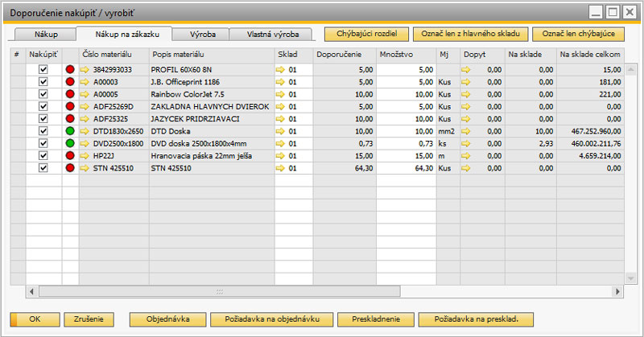Click Označ len z hlavného skladu
This screenshot has height=337, width=644.
[x=471, y=35]
